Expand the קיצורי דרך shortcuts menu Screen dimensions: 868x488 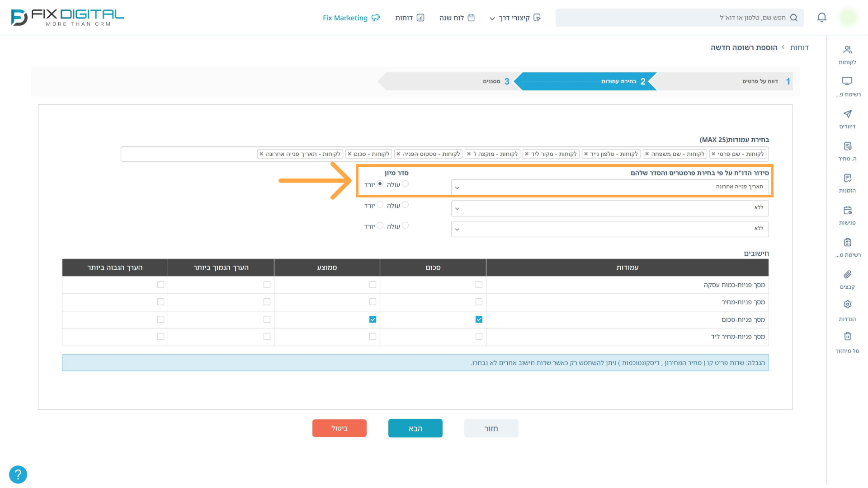coord(515,18)
